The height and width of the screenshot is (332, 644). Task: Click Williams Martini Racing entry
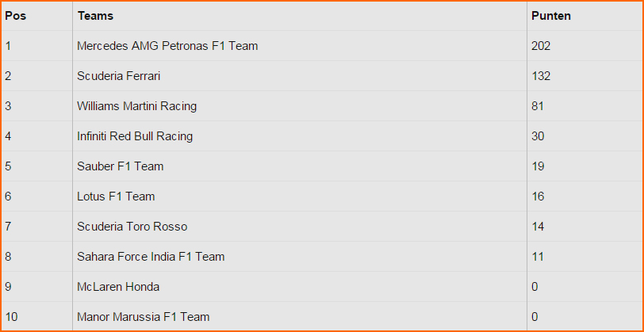point(136,106)
